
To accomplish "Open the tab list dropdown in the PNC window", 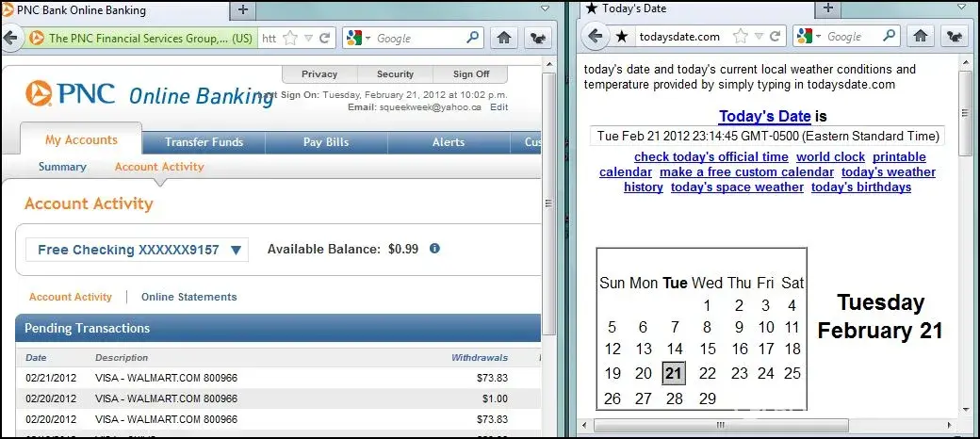I will [545, 9].
